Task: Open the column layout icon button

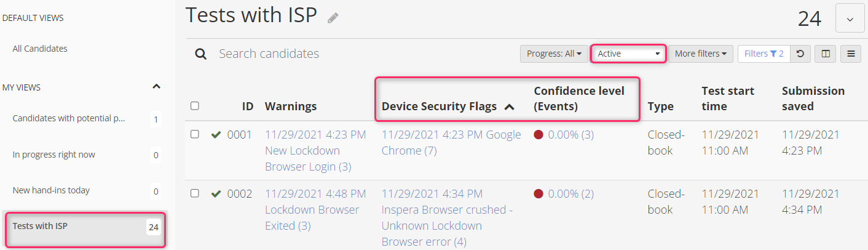Action: pyautogui.click(x=826, y=54)
